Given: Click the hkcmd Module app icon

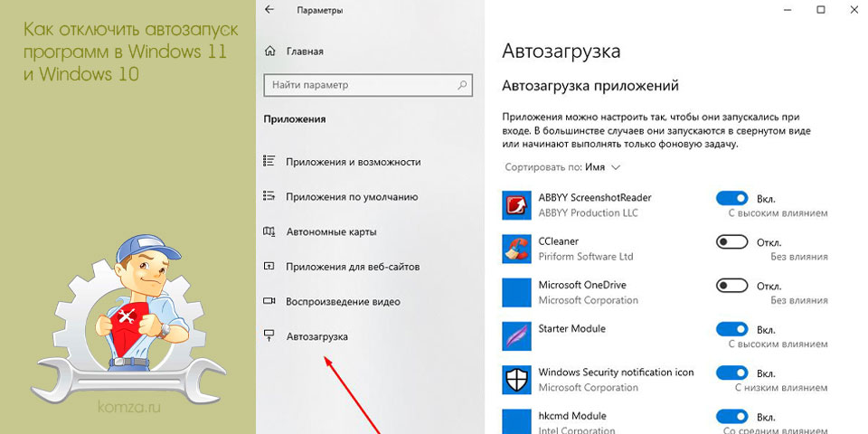Looking at the screenshot, I should click(x=516, y=421).
